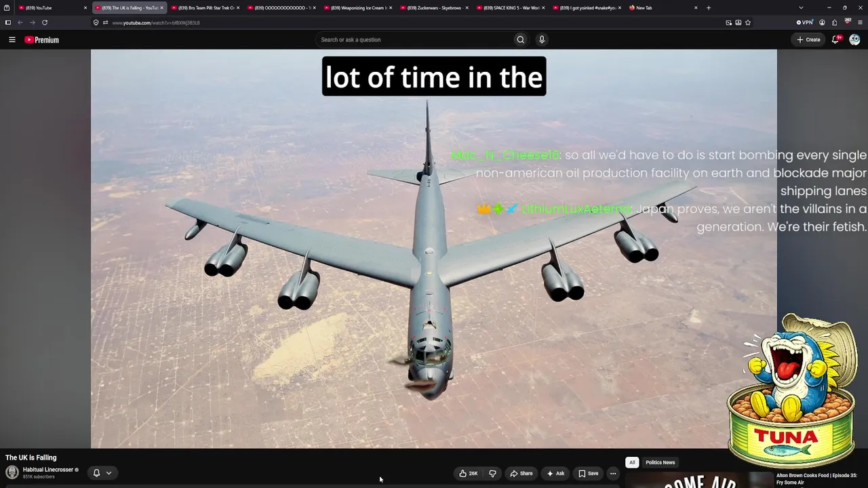Open the extension with the red 207 badge
This screenshot has width=868, height=488.
pos(848,22)
